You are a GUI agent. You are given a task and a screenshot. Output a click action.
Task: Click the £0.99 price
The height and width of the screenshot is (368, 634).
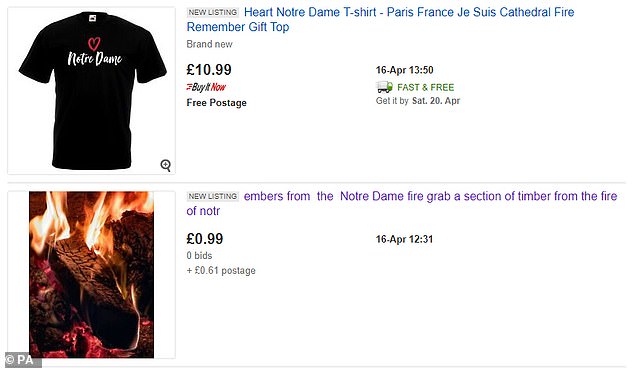point(205,239)
